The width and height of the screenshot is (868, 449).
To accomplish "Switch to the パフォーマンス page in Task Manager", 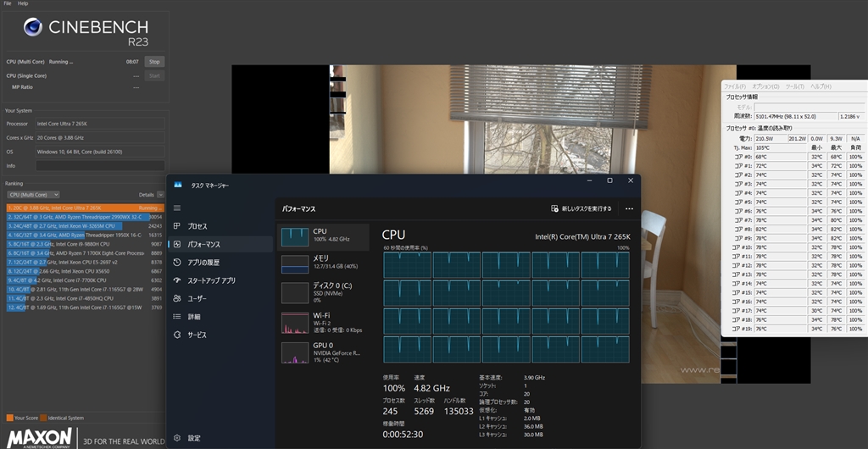I will [220, 244].
